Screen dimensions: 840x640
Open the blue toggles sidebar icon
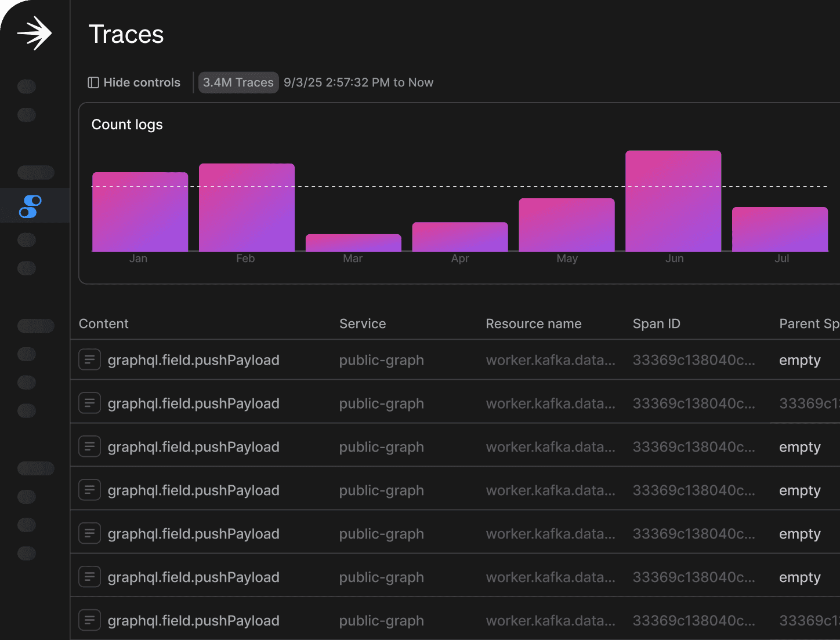(31, 206)
